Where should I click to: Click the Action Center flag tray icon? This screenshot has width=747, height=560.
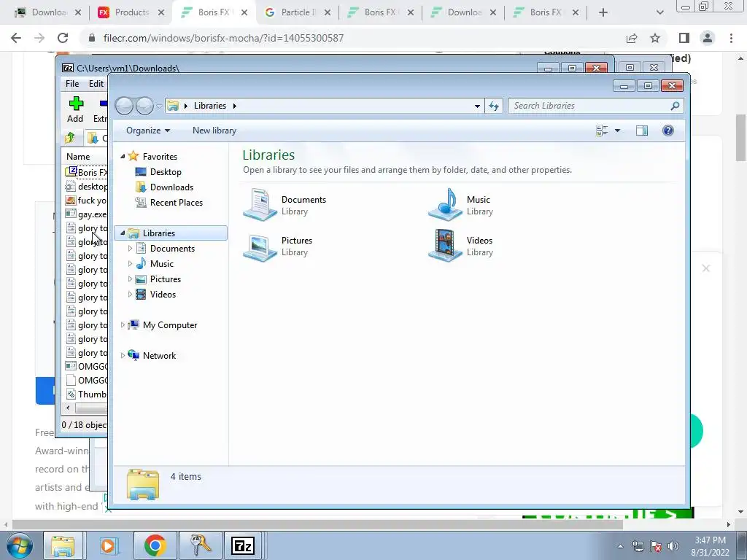tap(656, 546)
